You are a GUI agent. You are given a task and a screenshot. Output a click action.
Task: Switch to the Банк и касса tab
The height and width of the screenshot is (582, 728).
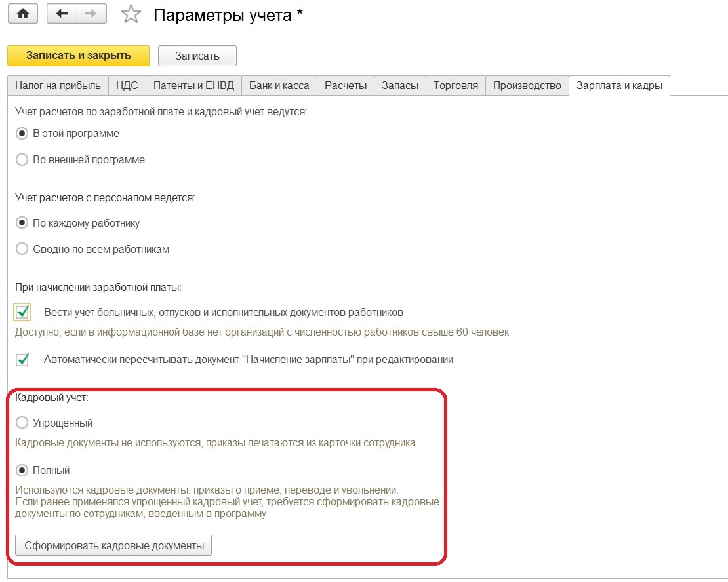(x=279, y=86)
